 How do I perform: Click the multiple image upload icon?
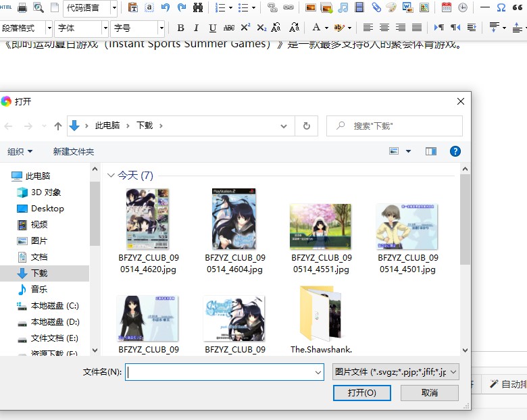[327, 7]
